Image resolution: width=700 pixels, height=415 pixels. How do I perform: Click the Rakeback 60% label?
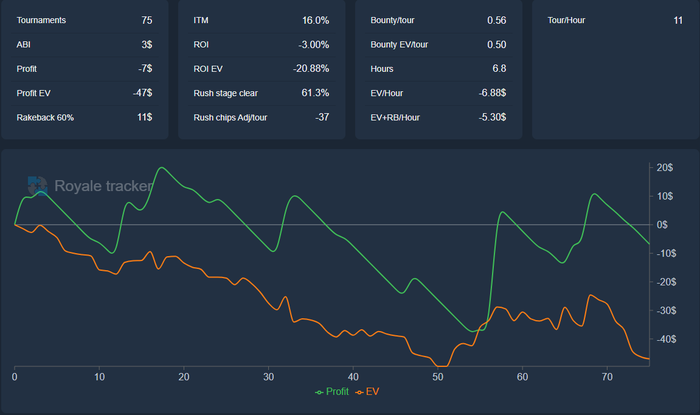(x=45, y=117)
